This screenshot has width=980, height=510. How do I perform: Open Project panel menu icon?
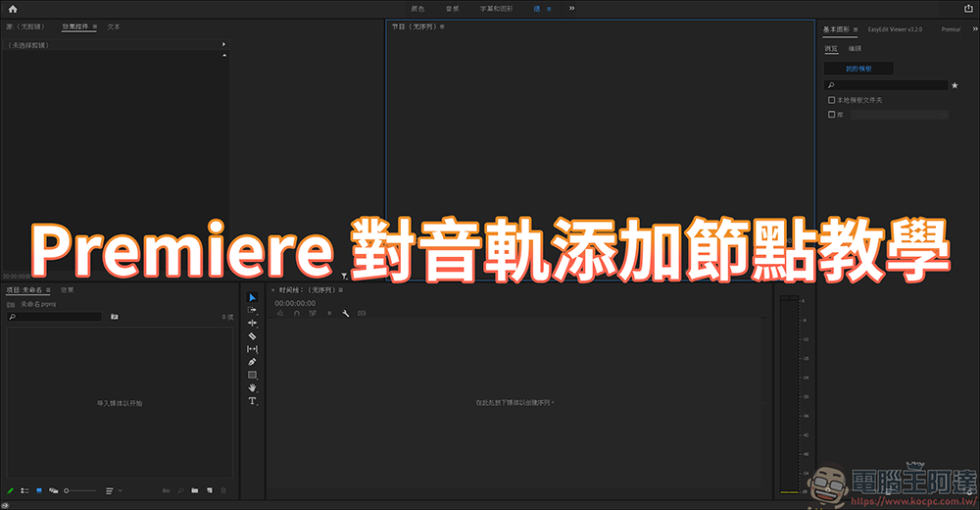tap(48, 289)
